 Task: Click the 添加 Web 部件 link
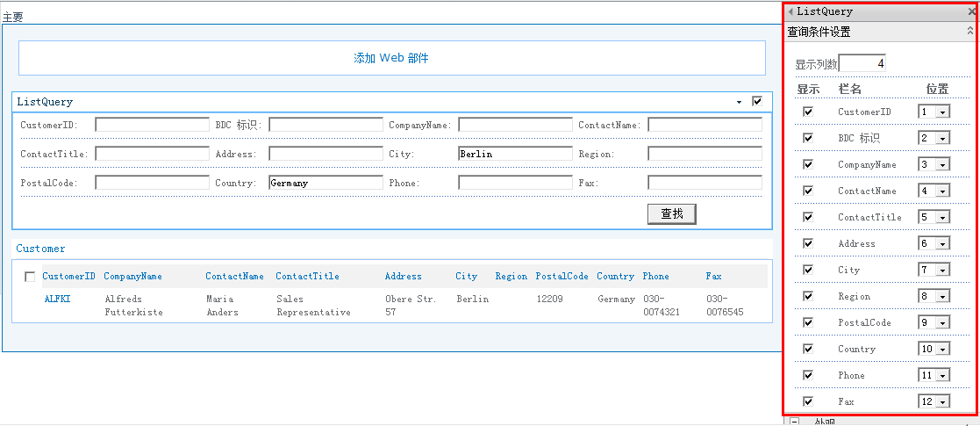coord(391,58)
